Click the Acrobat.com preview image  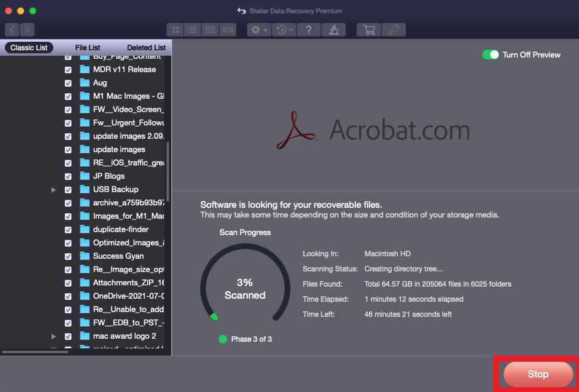tap(374, 130)
